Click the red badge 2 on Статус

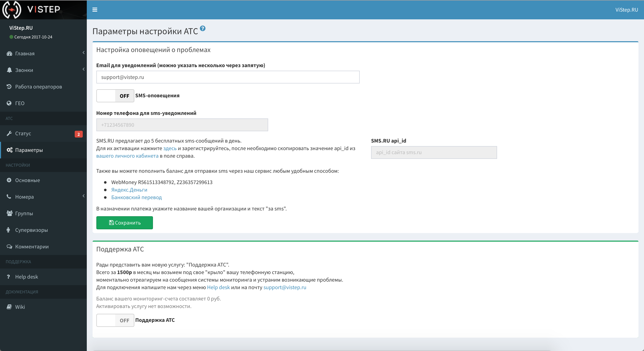click(x=78, y=134)
